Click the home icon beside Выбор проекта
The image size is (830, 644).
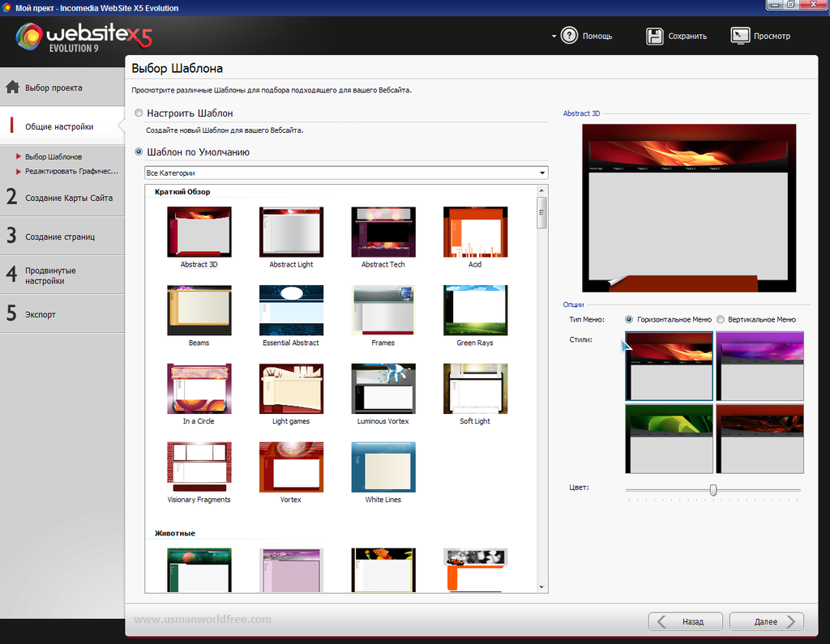click(x=13, y=87)
